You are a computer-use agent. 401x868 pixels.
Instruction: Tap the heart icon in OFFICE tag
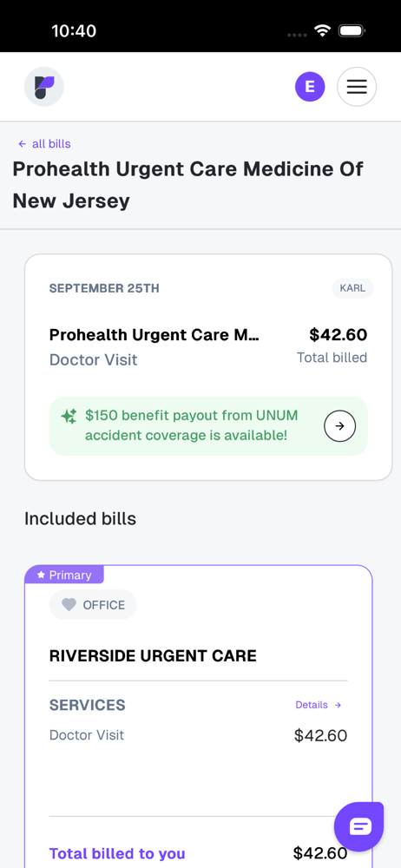(x=69, y=605)
